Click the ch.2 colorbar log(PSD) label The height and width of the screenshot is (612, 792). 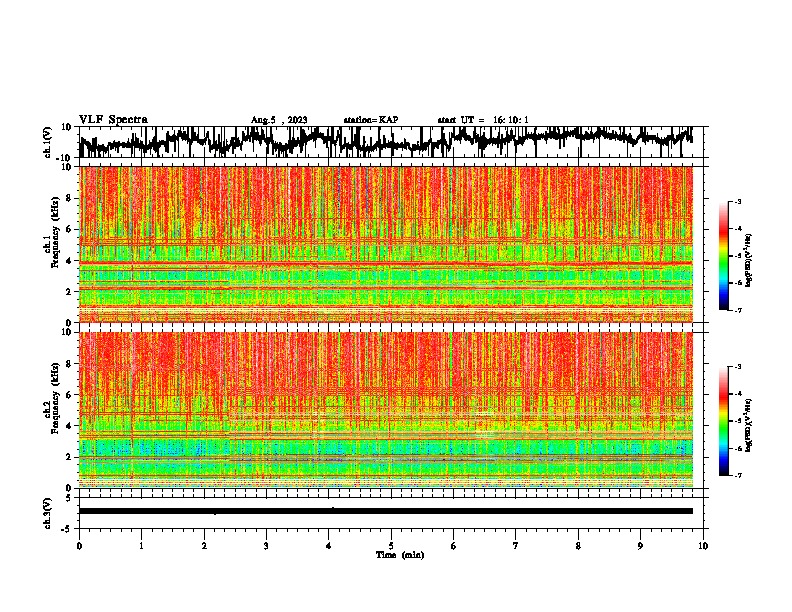pos(749,425)
